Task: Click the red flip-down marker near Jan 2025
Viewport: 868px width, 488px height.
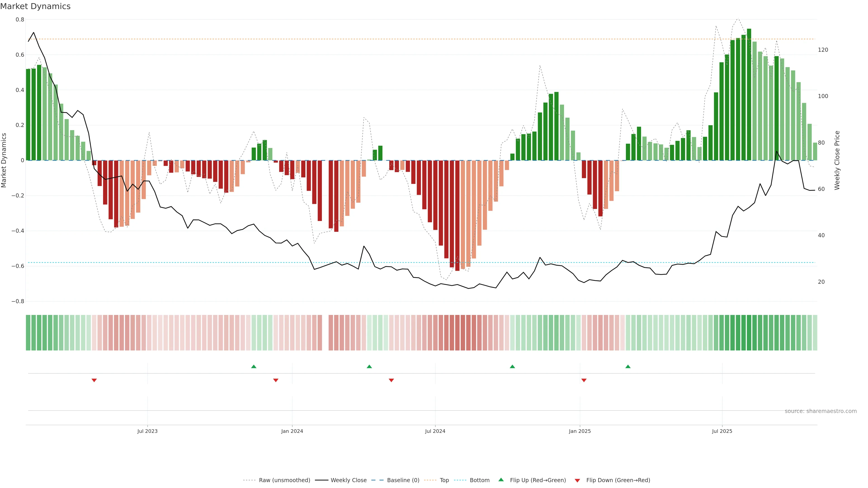Action: pos(584,380)
